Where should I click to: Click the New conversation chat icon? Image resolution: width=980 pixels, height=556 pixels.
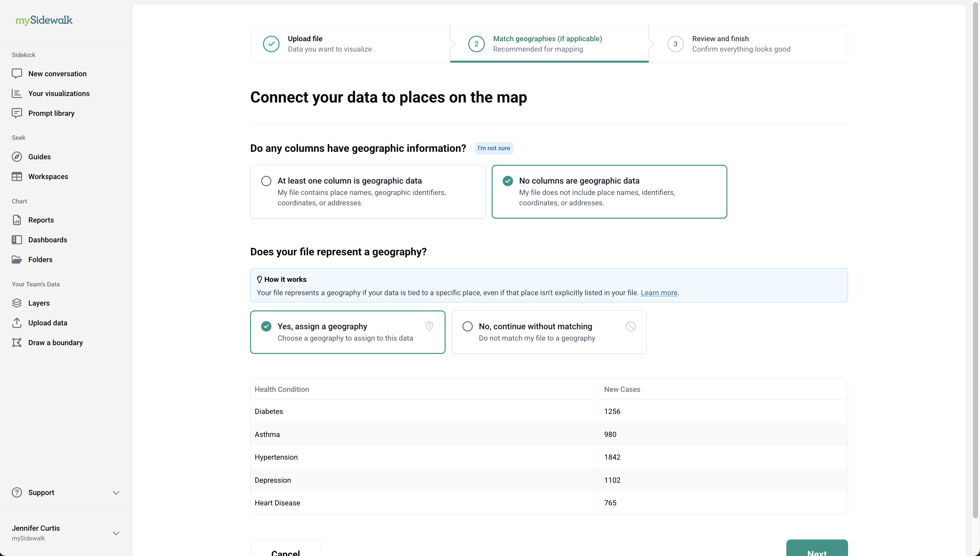click(x=17, y=74)
